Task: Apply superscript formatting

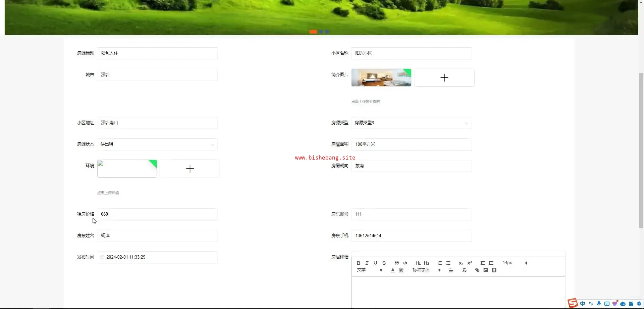Action: pos(470,263)
